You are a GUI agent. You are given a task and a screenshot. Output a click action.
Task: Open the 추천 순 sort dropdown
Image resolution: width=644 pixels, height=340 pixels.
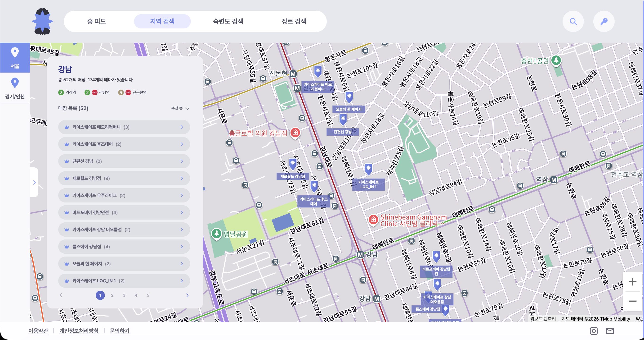tap(180, 108)
